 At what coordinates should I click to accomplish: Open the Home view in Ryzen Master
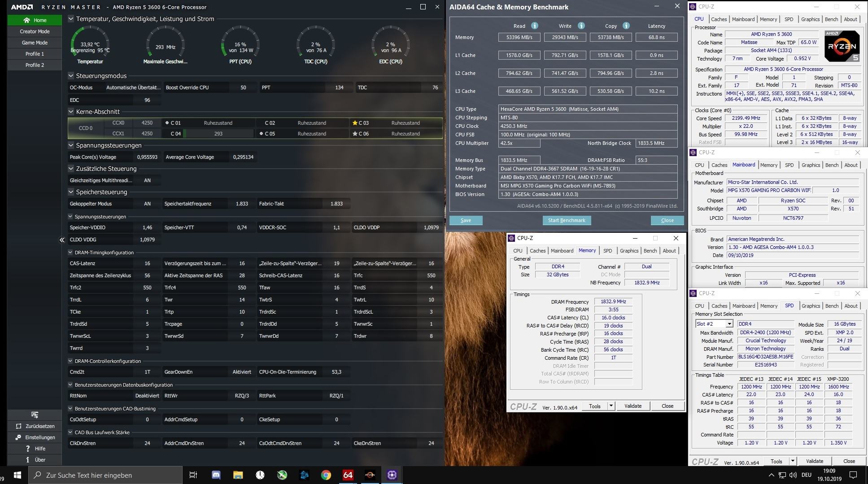pos(35,20)
